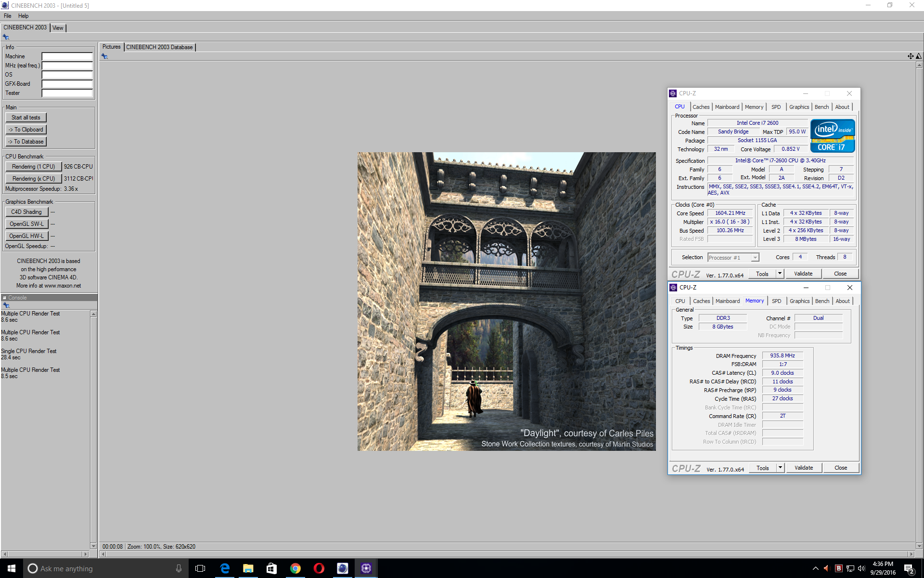Viewport: 924px width, 578px height.
Task: Click the pin icon under the Pictures tab
Action: (x=104, y=56)
